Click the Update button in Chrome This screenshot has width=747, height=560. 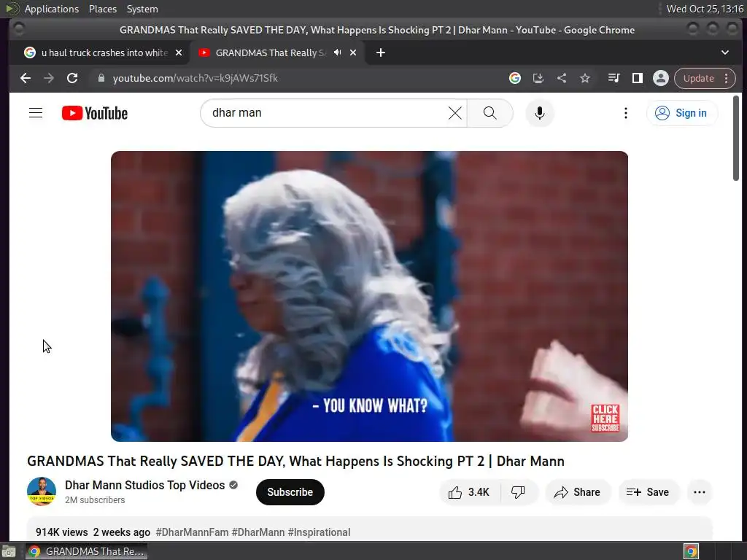tap(698, 78)
